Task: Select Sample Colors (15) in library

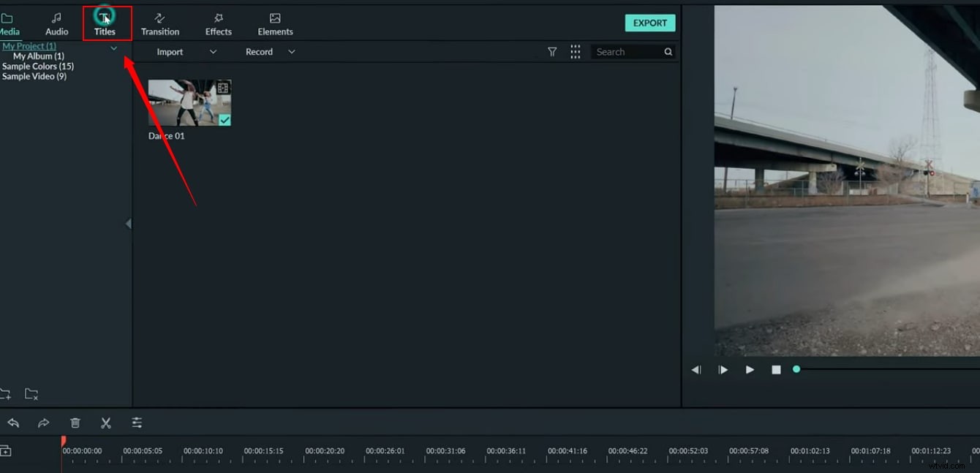Action: 38,67
